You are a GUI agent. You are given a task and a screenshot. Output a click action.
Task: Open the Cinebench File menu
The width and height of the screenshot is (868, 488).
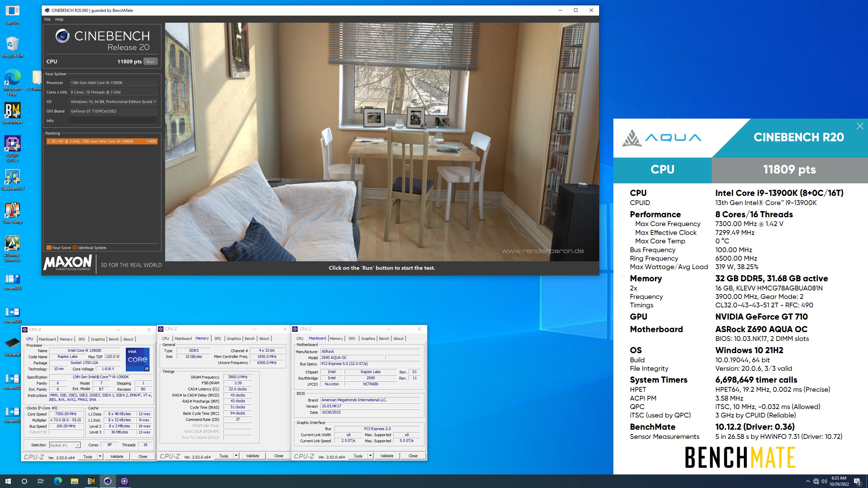(47, 19)
